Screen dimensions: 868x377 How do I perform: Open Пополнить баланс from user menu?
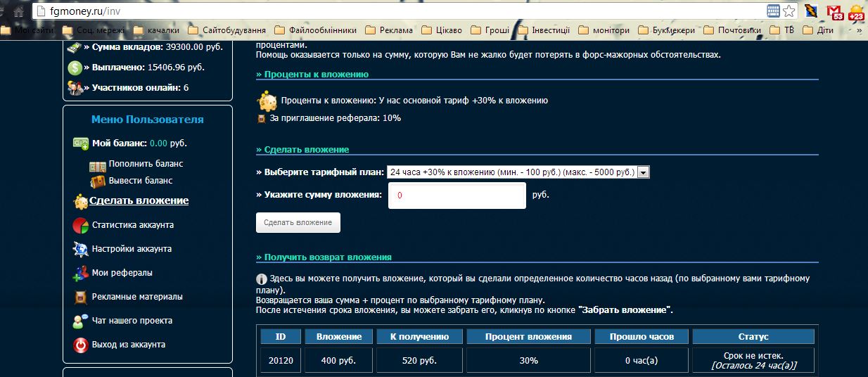[x=146, y=164]
